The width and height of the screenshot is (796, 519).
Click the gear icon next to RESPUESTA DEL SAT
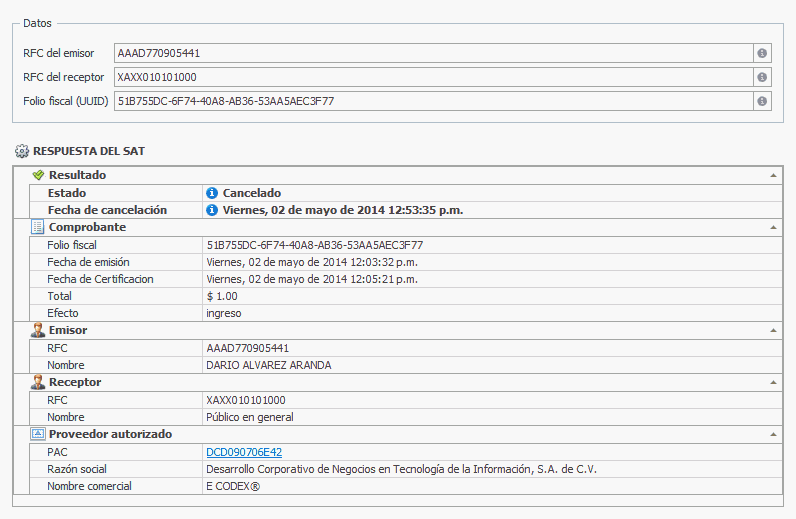pos(22,152)
